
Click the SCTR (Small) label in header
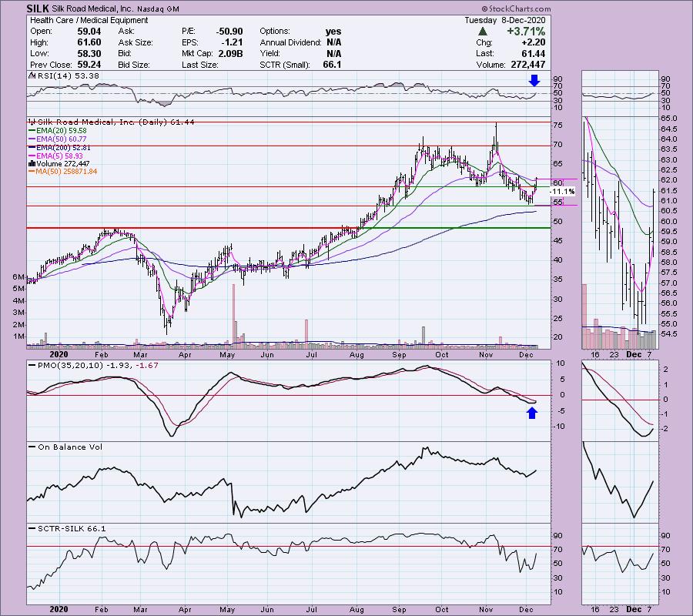285,65
